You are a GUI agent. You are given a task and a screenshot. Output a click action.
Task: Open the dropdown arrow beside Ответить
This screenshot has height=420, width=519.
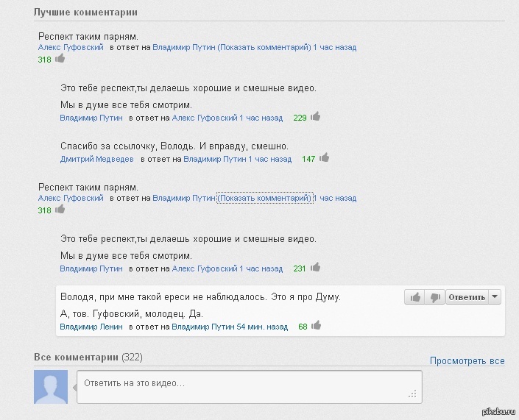pyautogui.click(x=495, y=297)
